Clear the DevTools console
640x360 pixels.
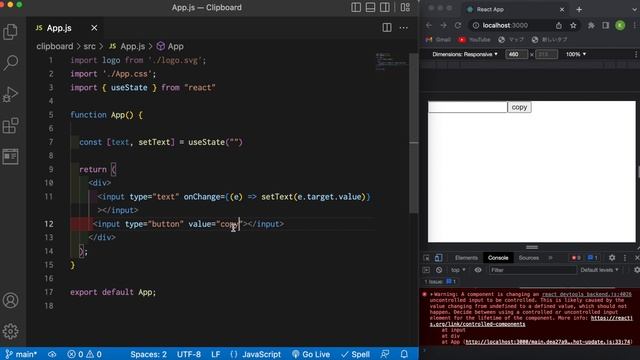439,270
